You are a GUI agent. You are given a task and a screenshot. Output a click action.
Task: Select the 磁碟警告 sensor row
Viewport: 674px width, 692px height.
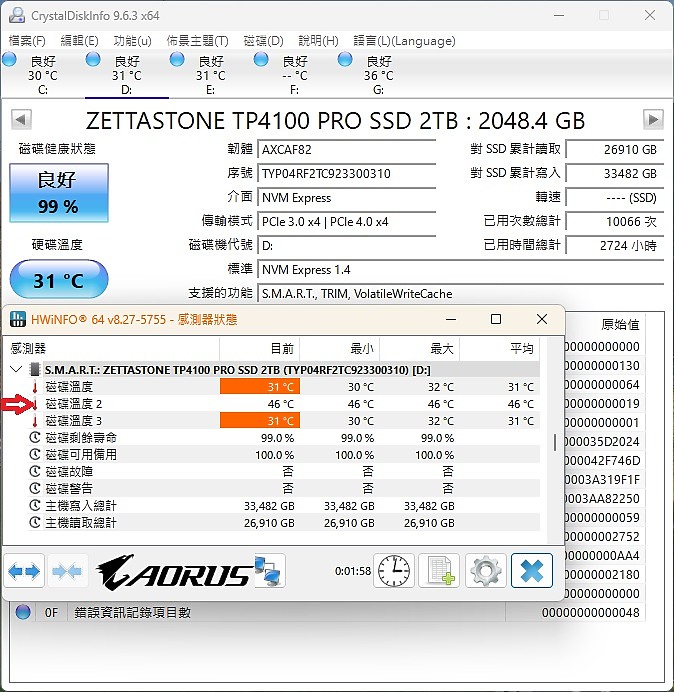coord(282,489)
